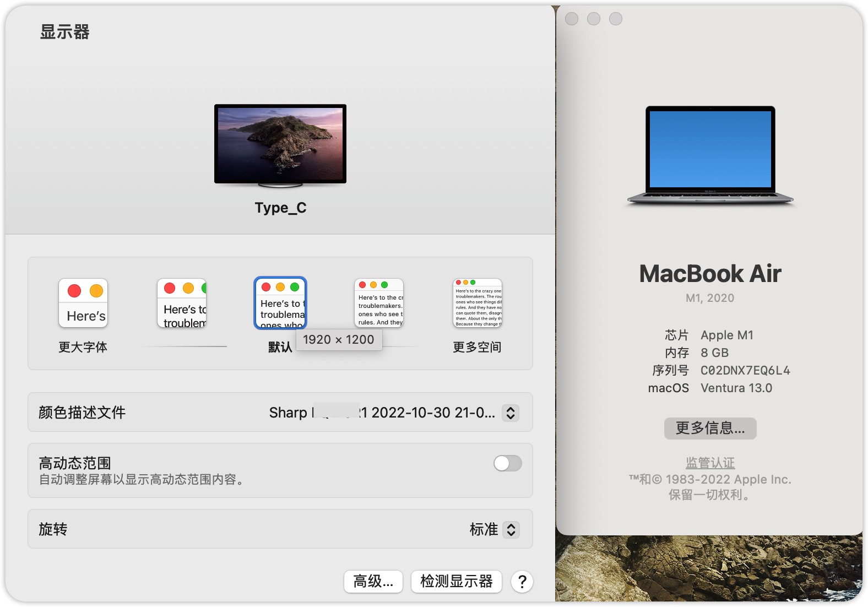Click the zoom button of About window
This screenshot has width=868, height=607.
(616, 19)
